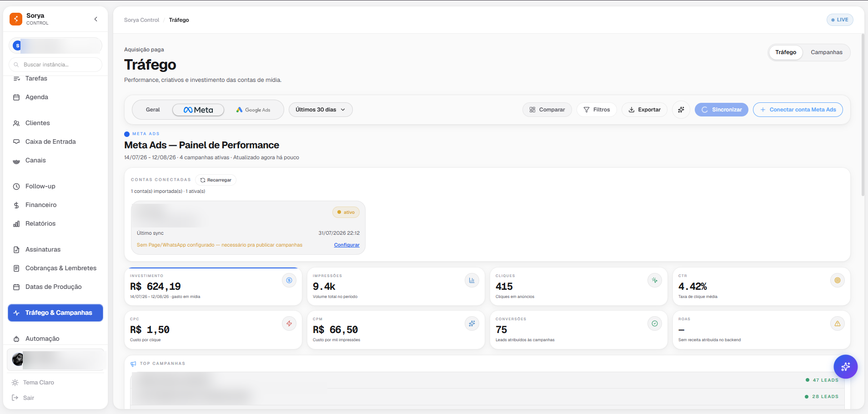Click Conectar conta Meta Ads
Screen dimensions: 868x414
pos(798,110)
